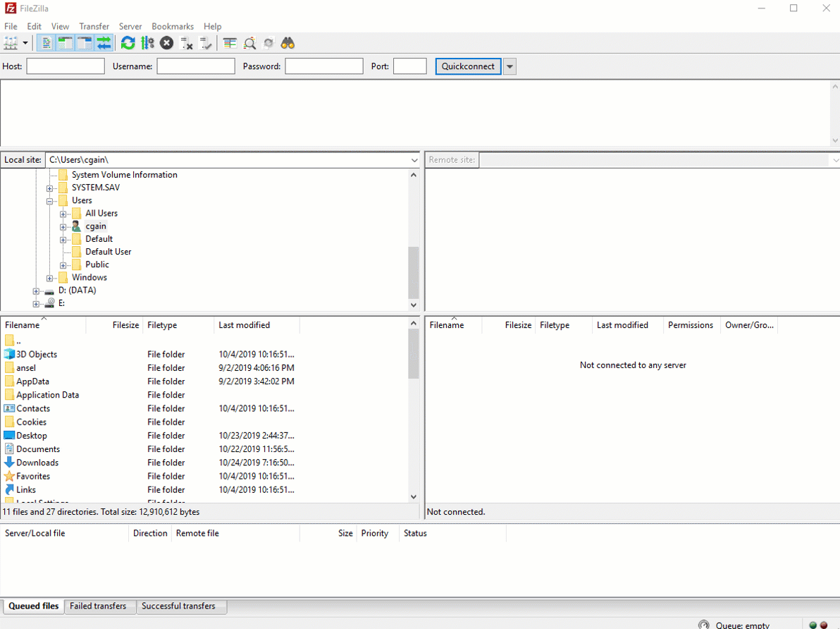Image resolution: width=840 pixels, height=629 pixels.
Task: Sort local files by Last modified column
Action: 257,325
